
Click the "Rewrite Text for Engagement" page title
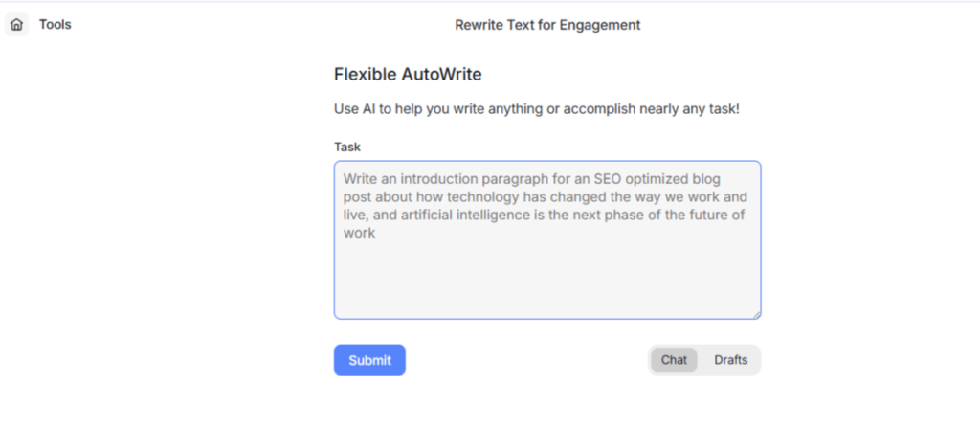tap(547, 25)
